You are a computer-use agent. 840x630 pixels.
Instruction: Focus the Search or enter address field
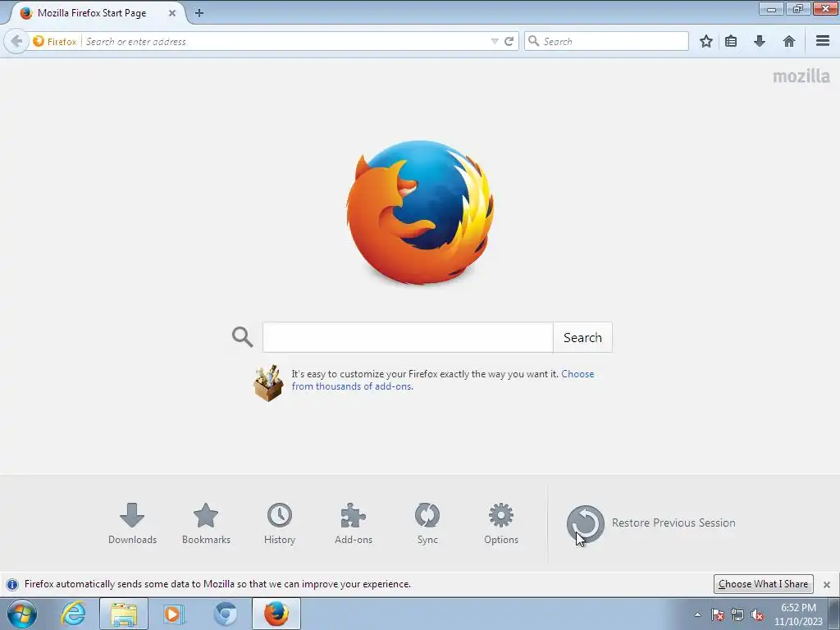pyautogui.click(x=286, y=41)
